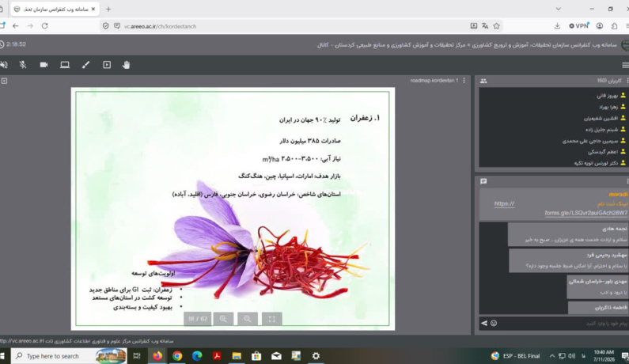Toggle the muted microphone button
The width and height of the screenshot is (629, 364).
point(23,65)
